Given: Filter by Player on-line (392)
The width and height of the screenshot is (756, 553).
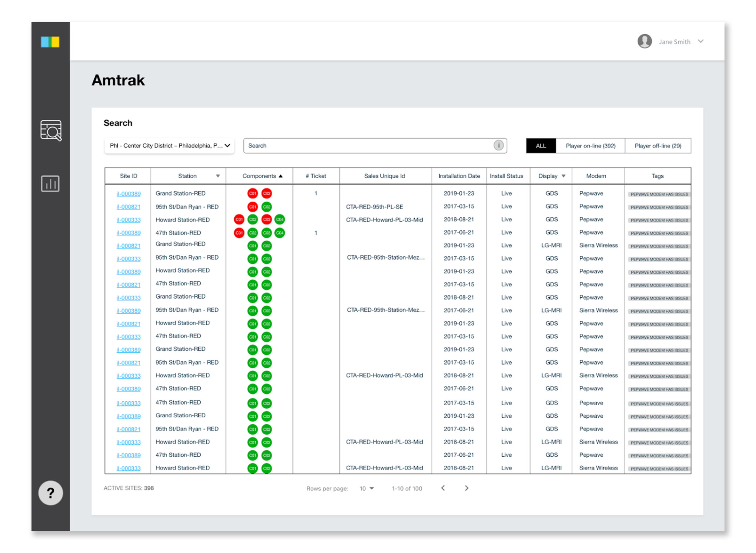Looking at the screenshot, I should (x=590, y=146).
